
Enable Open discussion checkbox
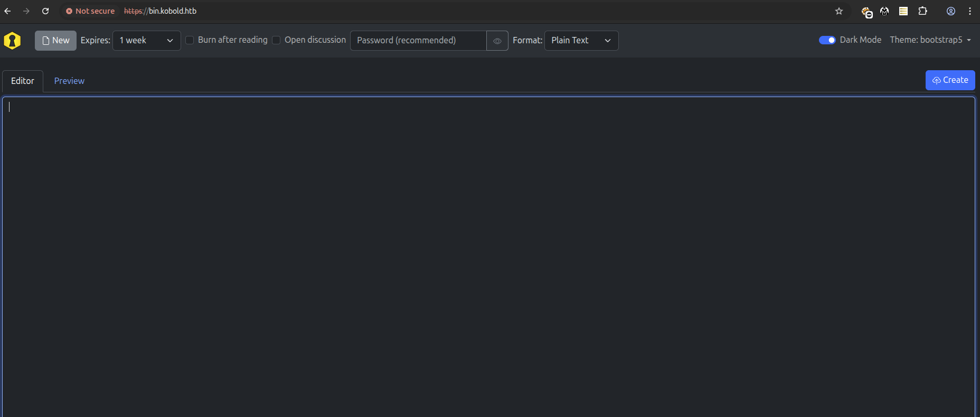coord(276,40)
